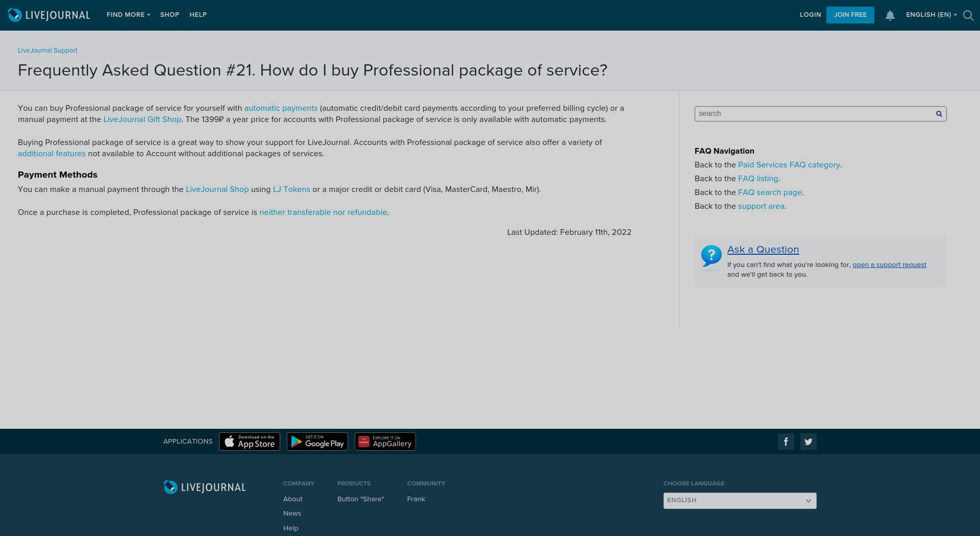Open the Shop menu item
Image resolution: width=980 pixels, height=536 pixels.
[x=169, y=15]
